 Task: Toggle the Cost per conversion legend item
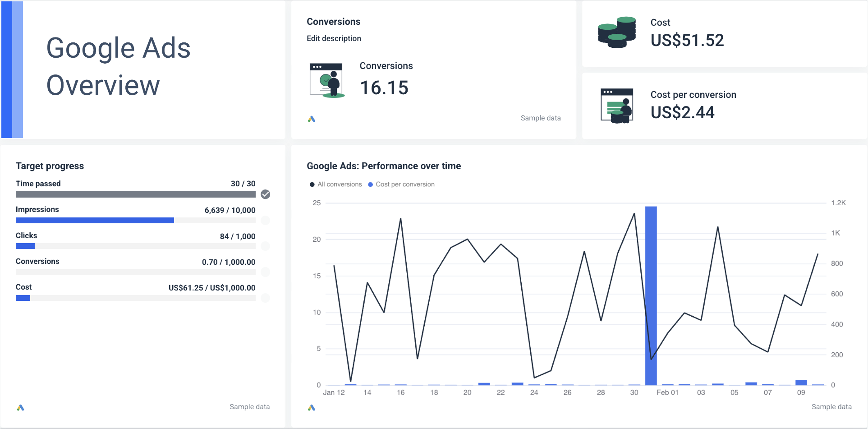[x=401, y=185]
